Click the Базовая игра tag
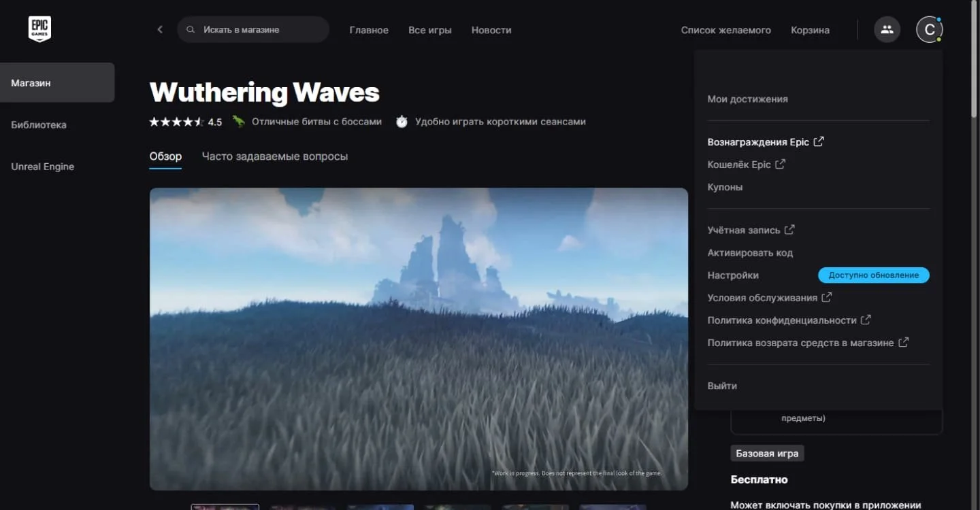Viewport: 980px width, 510px height. point(768,454)
